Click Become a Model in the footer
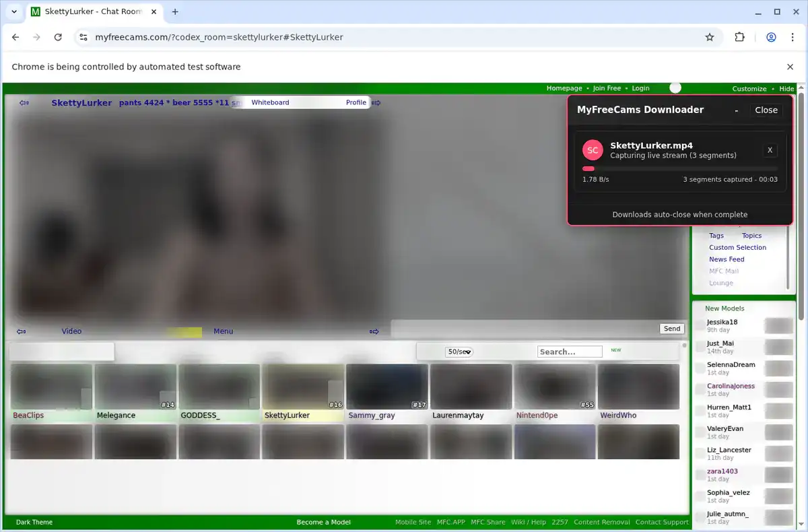 [x=324, y=523]
